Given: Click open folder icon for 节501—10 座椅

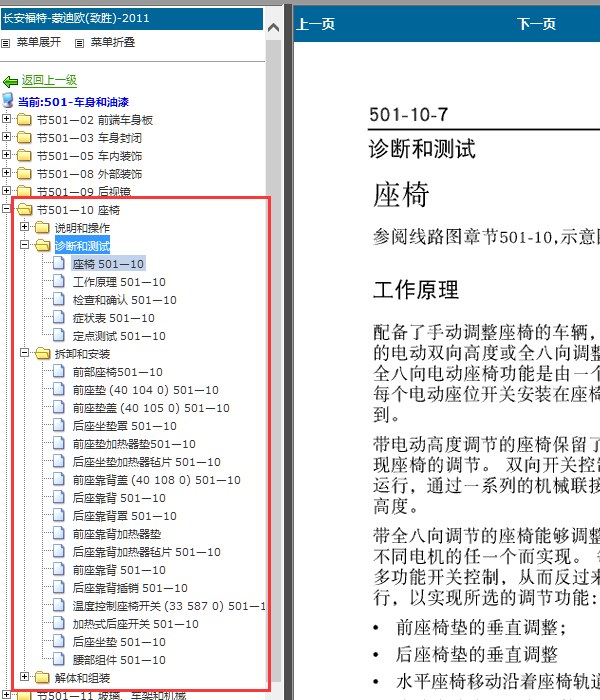Looking at the screenshot, I should coord(25,209).
